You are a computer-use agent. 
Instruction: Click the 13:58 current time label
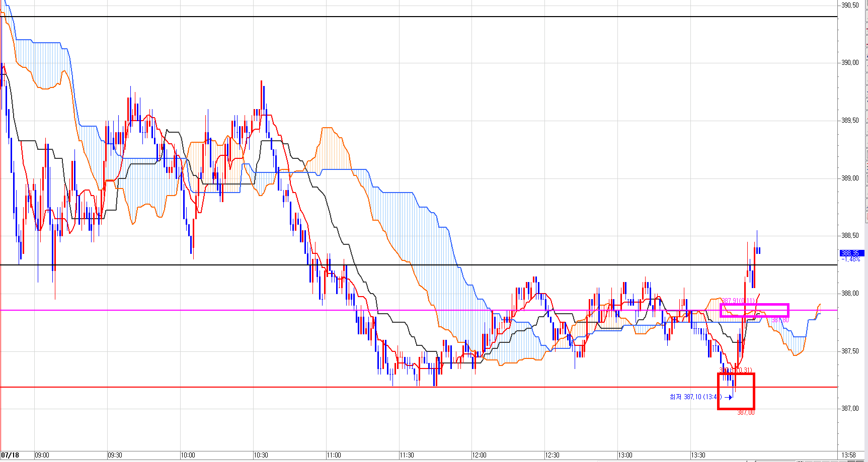[849, 455]
